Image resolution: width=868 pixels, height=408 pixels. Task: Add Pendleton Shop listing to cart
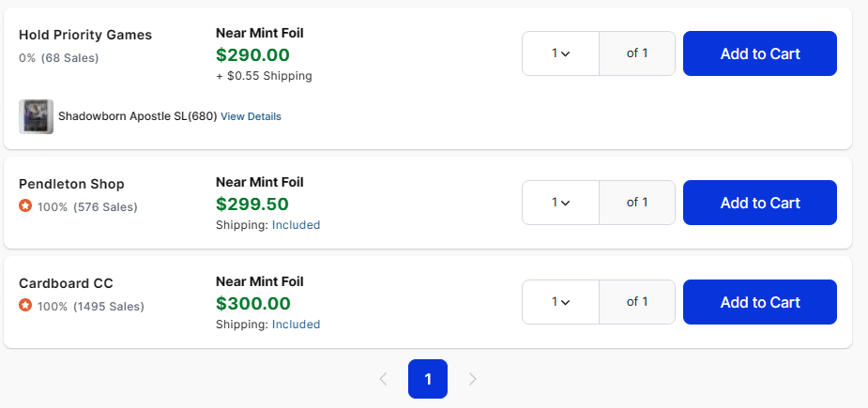tap(759, 203)
